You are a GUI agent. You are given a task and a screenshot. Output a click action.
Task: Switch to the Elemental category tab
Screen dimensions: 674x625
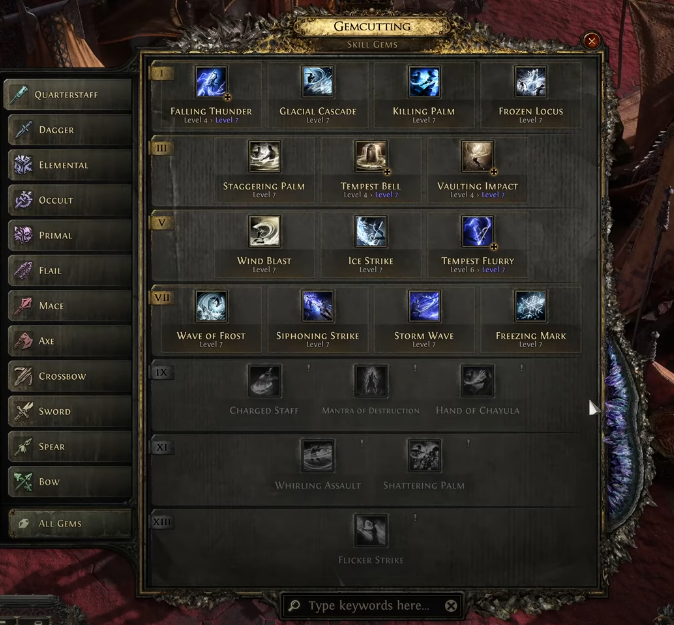(x=70, y=165)
